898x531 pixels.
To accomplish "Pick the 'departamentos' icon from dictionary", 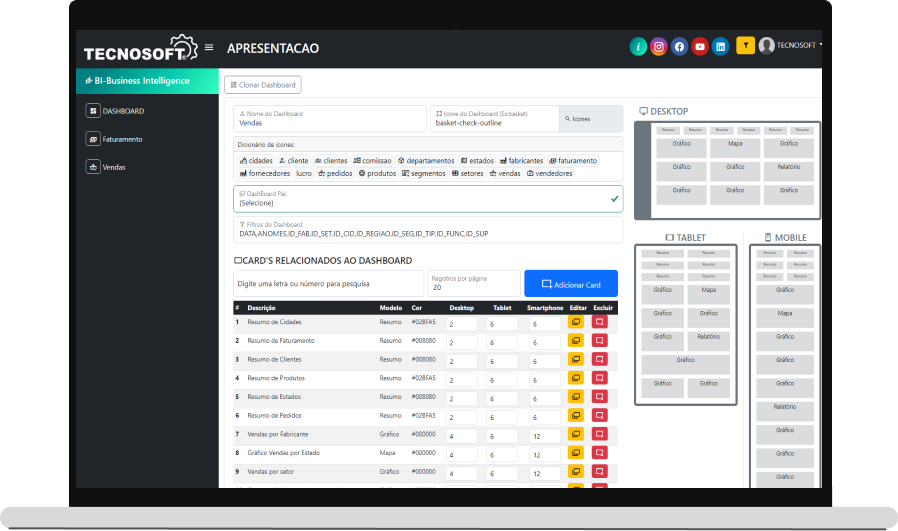I will click(425, 160).
